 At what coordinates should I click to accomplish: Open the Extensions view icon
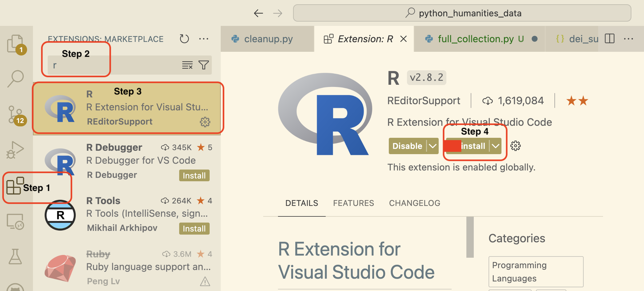[x=15, y=186]
